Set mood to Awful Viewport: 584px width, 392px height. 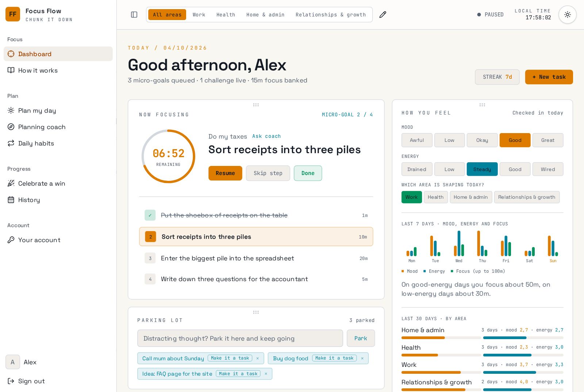tap(417, 140)
